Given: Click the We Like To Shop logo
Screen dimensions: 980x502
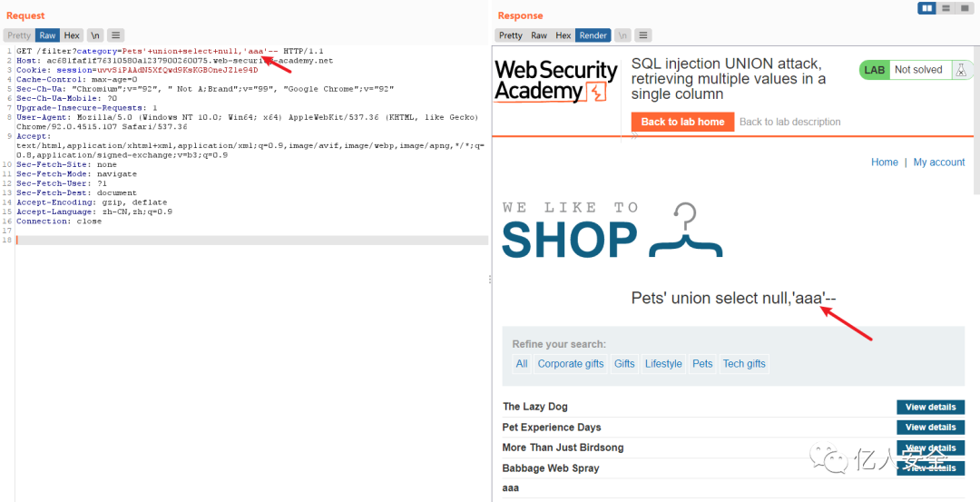Looking at the screenshot, I should tap(612, 230).
